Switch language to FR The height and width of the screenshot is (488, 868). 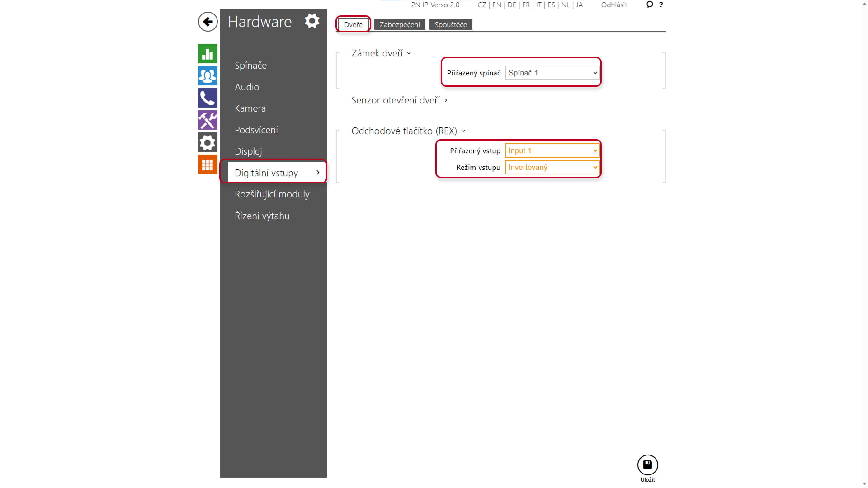coord(526,5)
